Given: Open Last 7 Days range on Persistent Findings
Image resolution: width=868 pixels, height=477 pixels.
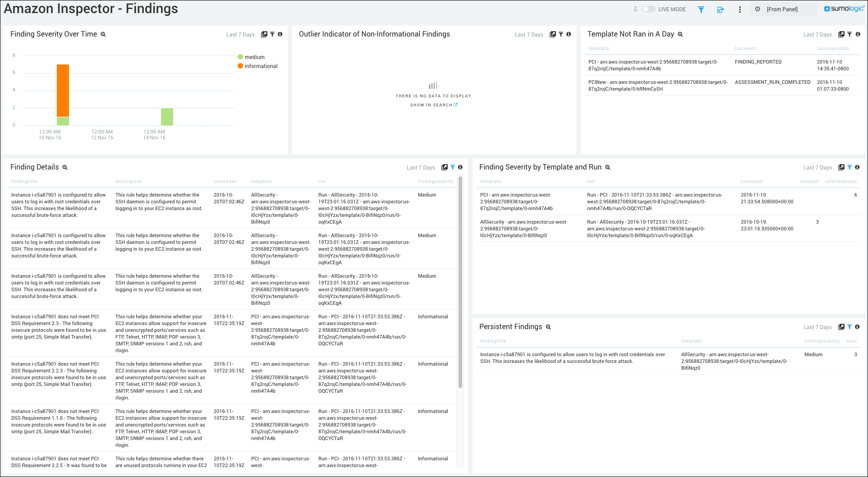Looking at the screenshot, I should (x=817, y=327).
